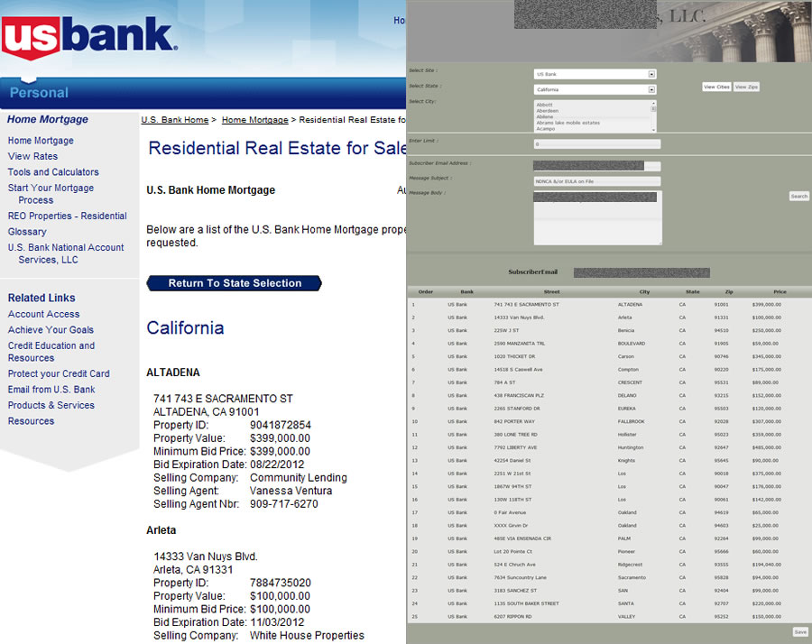Screen dimensions: 812x644
Task: Follow the Home Mortgage breadcrumb link
Action: coord(254,120)
